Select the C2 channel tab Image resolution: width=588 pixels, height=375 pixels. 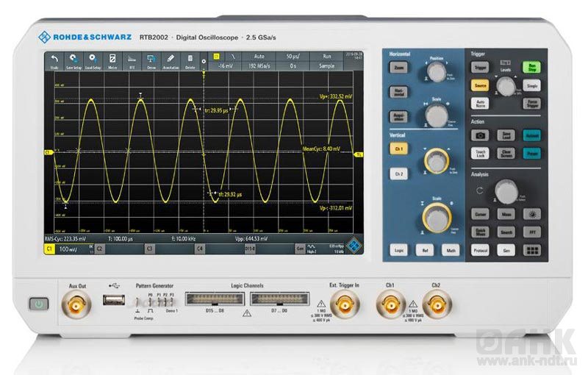pos(101,249)
